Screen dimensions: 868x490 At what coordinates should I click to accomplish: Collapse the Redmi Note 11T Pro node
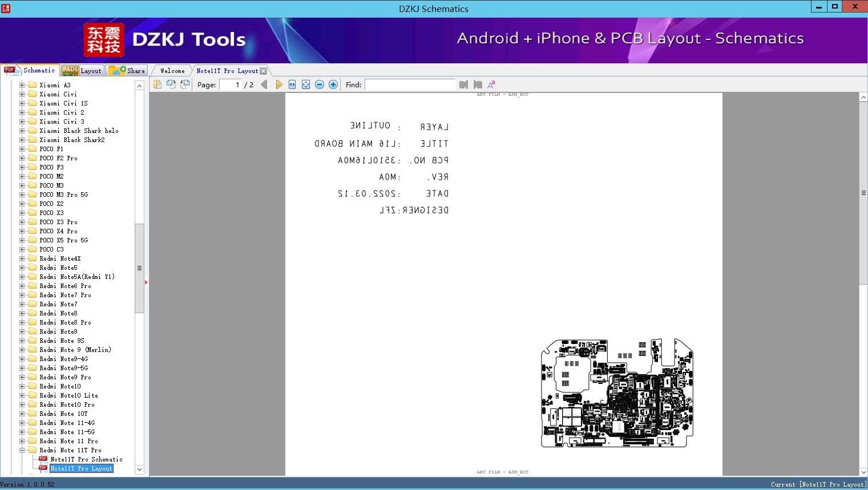(x=22, y=450)
